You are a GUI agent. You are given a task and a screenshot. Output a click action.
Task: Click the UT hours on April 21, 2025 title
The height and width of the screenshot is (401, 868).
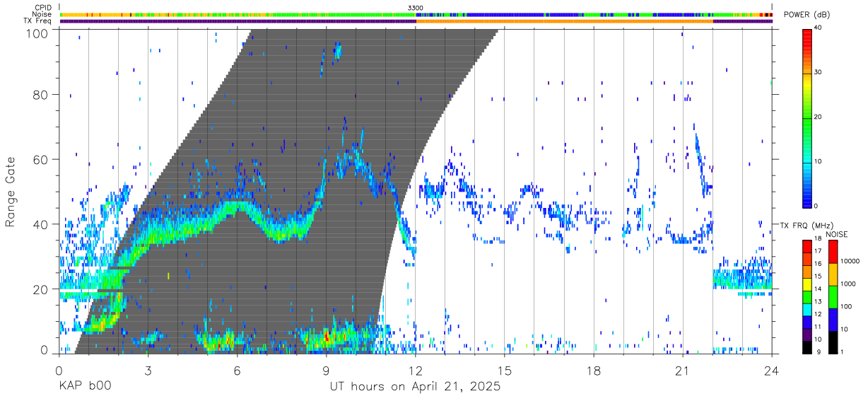415,387
